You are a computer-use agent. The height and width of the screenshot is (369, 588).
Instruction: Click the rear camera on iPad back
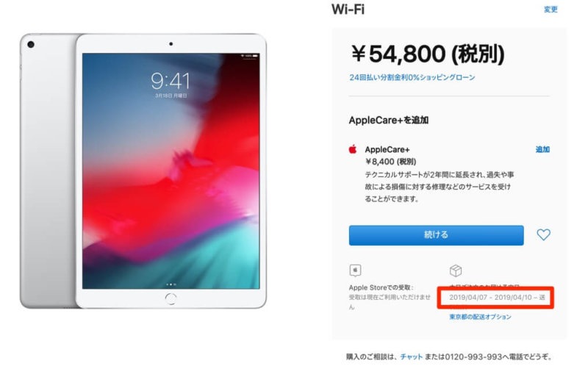pyautogui.click(x=31, y=44)
